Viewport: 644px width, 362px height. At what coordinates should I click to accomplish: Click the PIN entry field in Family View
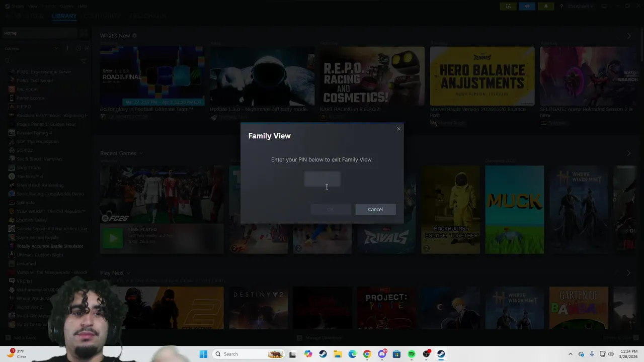pyautogui.click(x=322, y=179)
